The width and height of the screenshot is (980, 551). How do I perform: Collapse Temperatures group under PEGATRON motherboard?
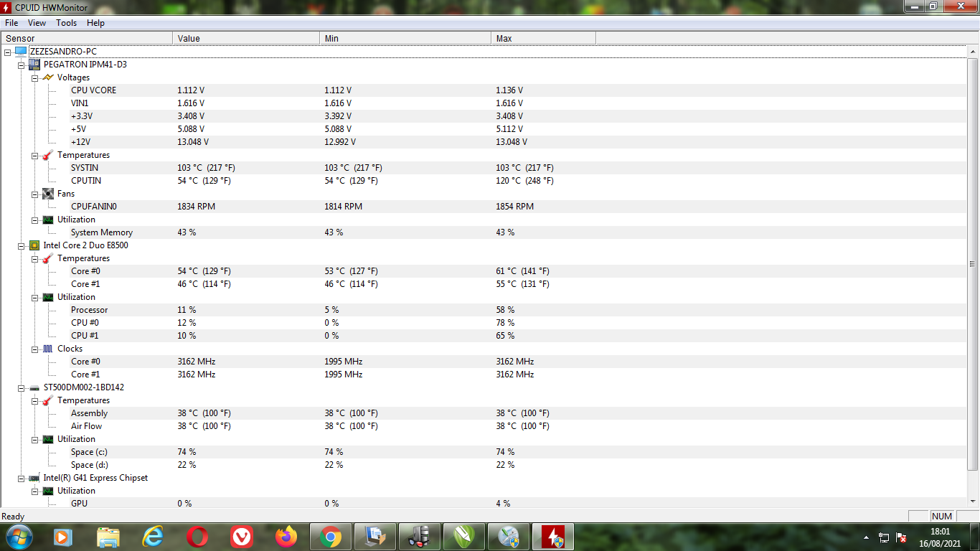tap(34, 155)
